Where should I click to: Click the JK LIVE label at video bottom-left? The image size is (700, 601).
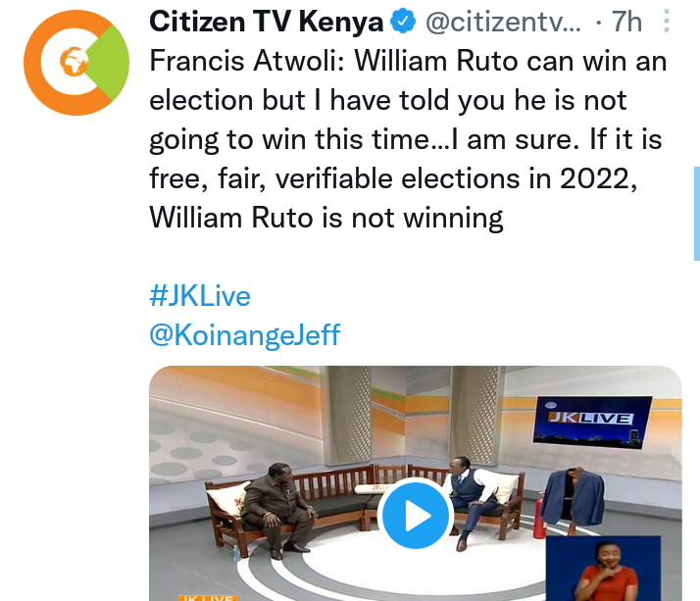[x=207, y=598]
